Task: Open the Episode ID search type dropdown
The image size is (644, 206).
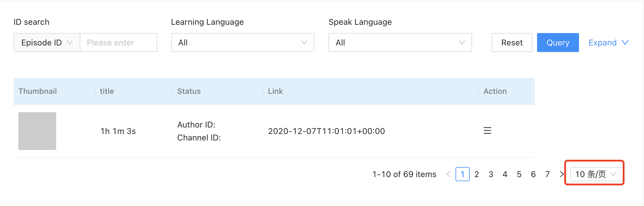Action: (47, 42)
